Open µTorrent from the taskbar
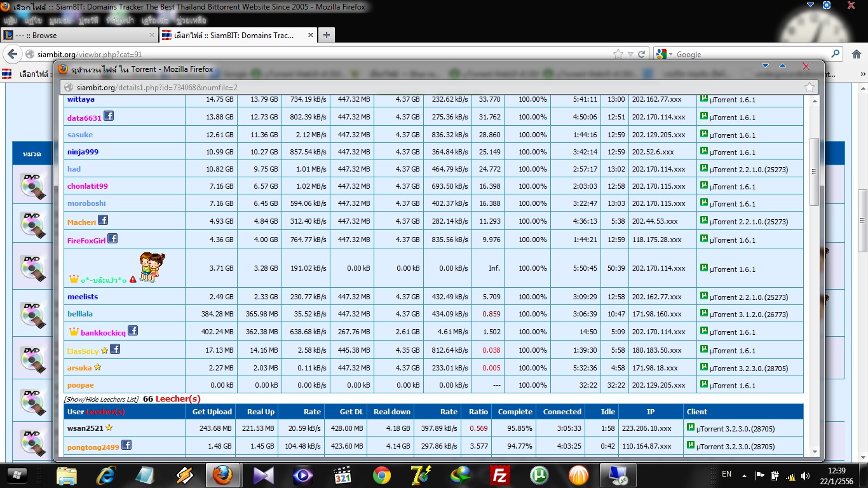The width and height of the screenshot is (868, 488). 539,475
